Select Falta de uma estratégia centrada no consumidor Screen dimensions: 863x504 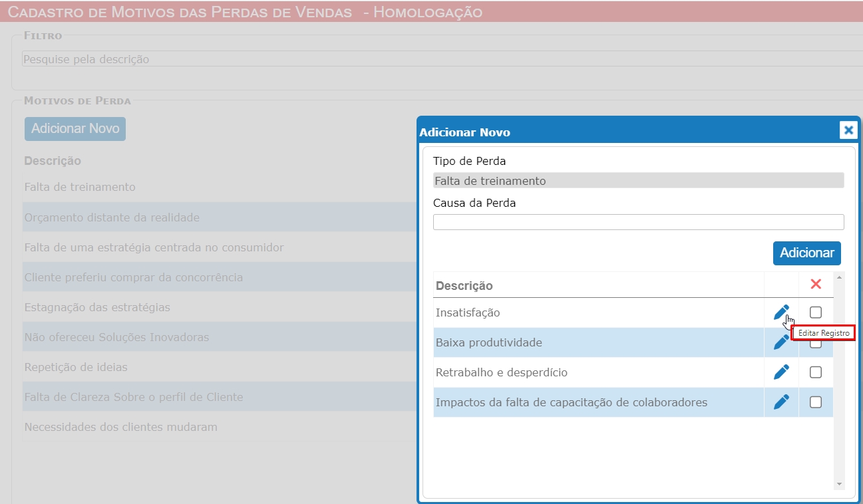coord(154,247)
